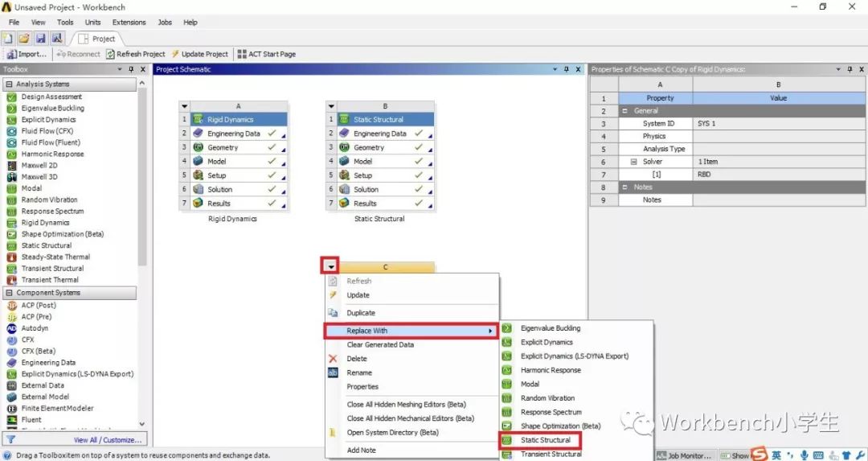The image size is (868, 461).
Task: Open the Toolbox panel dropdown arrow
Action: 120,69
